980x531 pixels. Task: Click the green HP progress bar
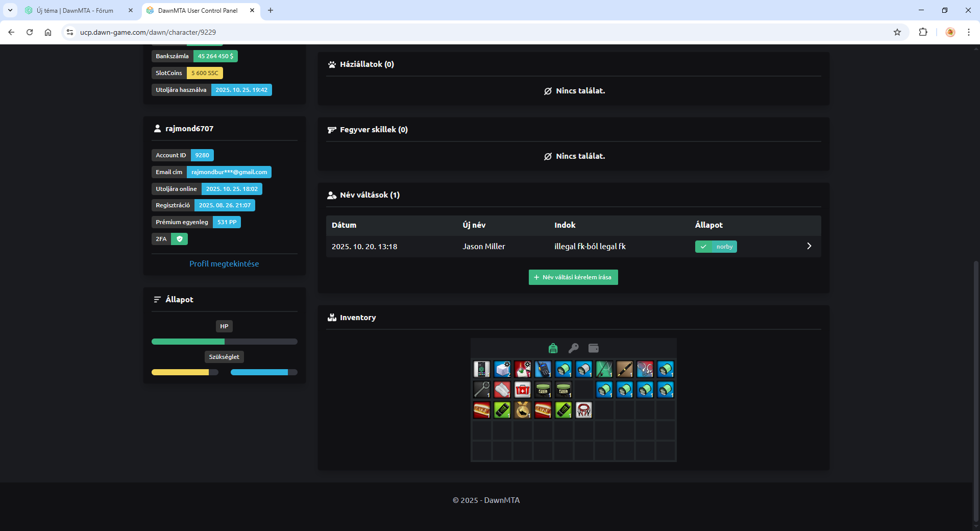[x=188, y=342]
